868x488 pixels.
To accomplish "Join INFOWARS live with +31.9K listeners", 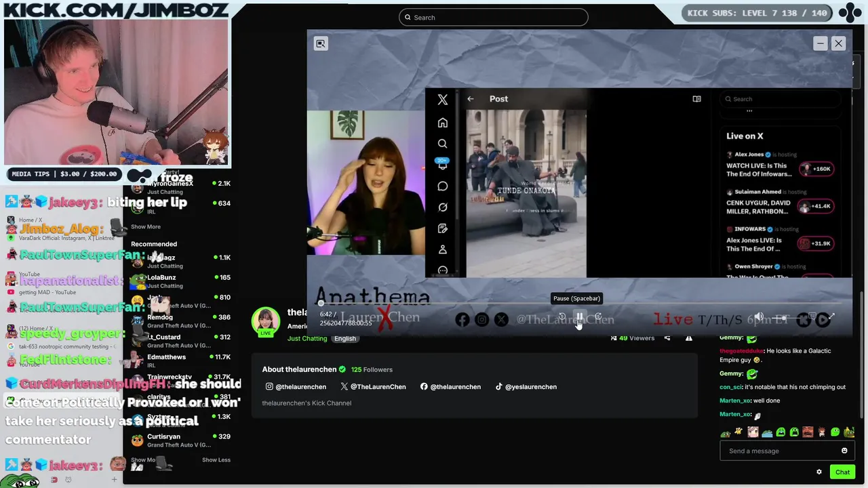I will point(814,243).
